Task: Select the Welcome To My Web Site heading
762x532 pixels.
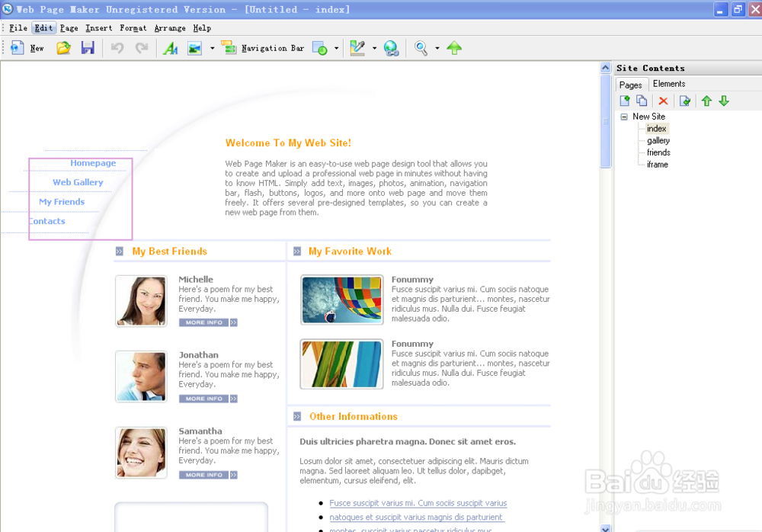Action: tap(288, 143)
